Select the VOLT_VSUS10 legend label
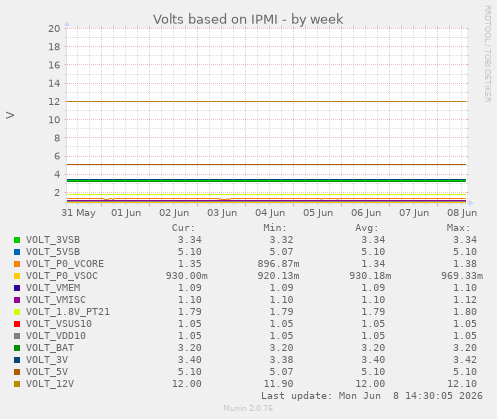Image resolution: width=497 pixels, height=419 pixels. 59,324
